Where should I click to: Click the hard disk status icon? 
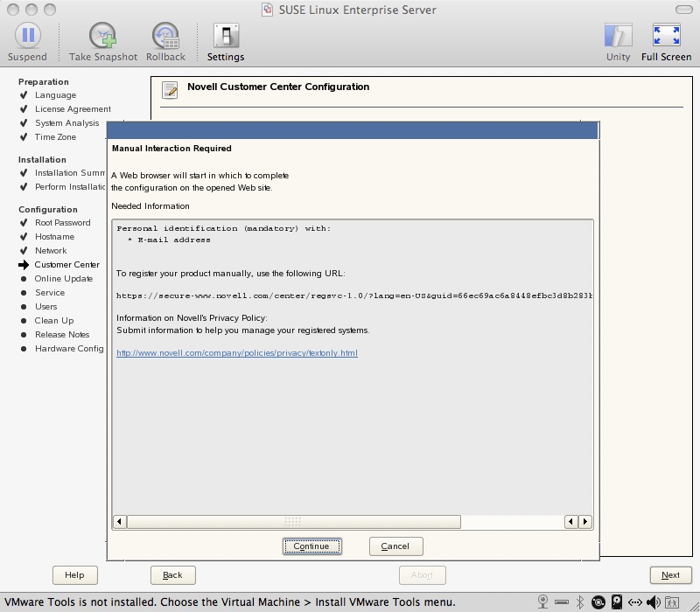(617, 602)
